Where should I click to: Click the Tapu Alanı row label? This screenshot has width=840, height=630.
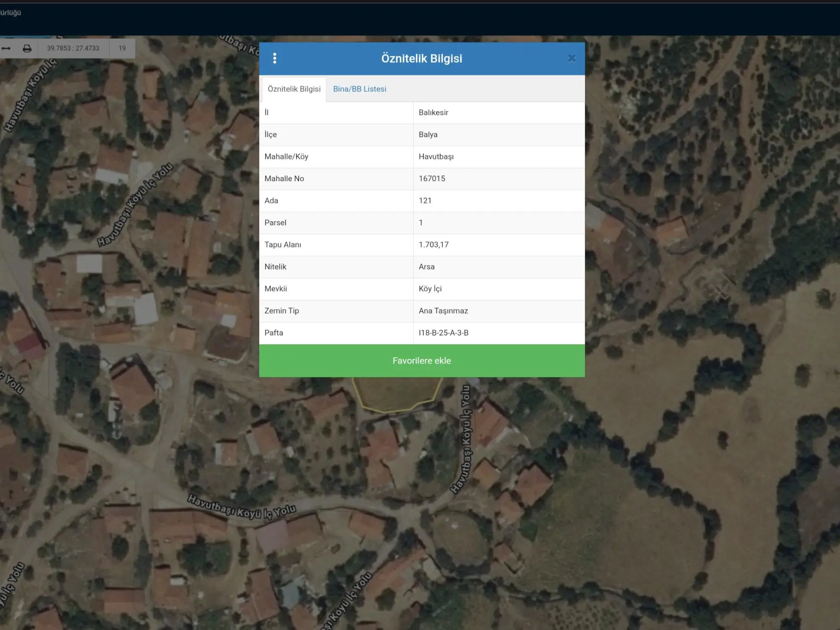(283, 245)
